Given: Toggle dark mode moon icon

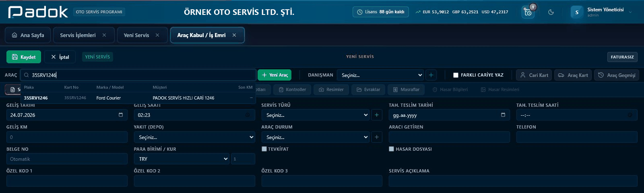Looking at the screenshot, I should click(x=551, y=12).
